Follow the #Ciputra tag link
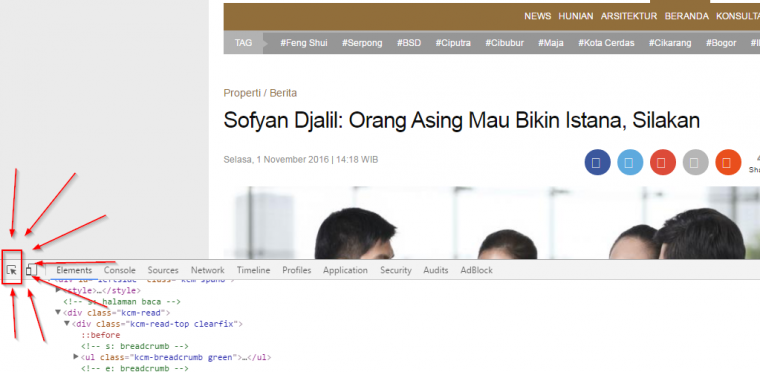 pyautogui.click(x=453, y=43)
